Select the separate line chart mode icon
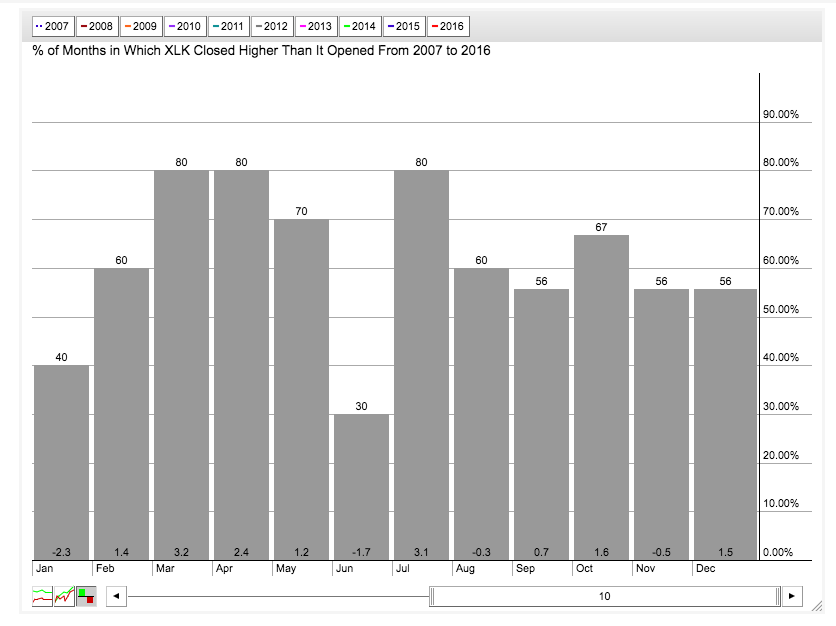This screenshot has width=836, height=626. click(43, 596)
